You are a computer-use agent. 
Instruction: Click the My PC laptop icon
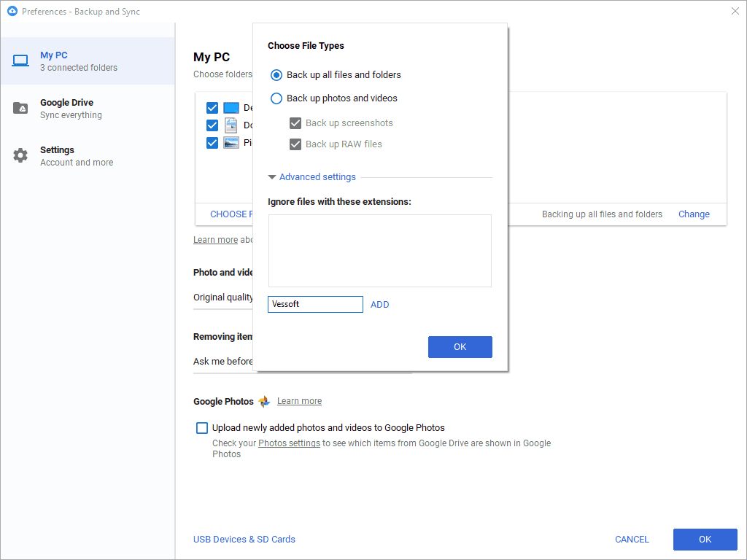(20, 61)
